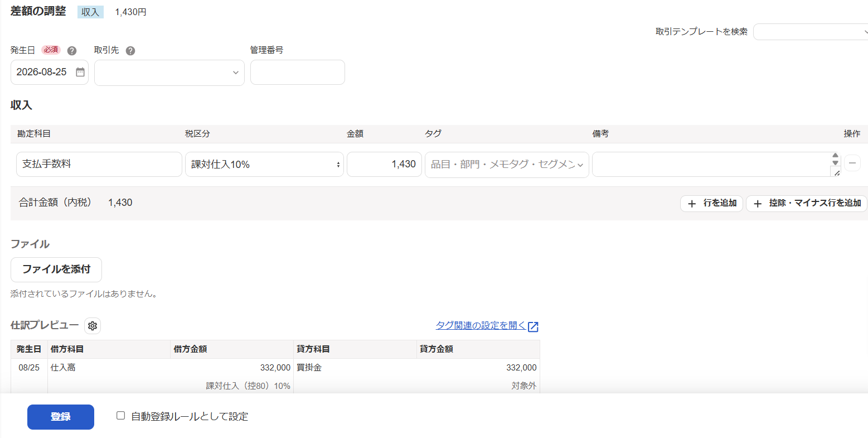Click ファイルを添付 button

click(56, 269)
